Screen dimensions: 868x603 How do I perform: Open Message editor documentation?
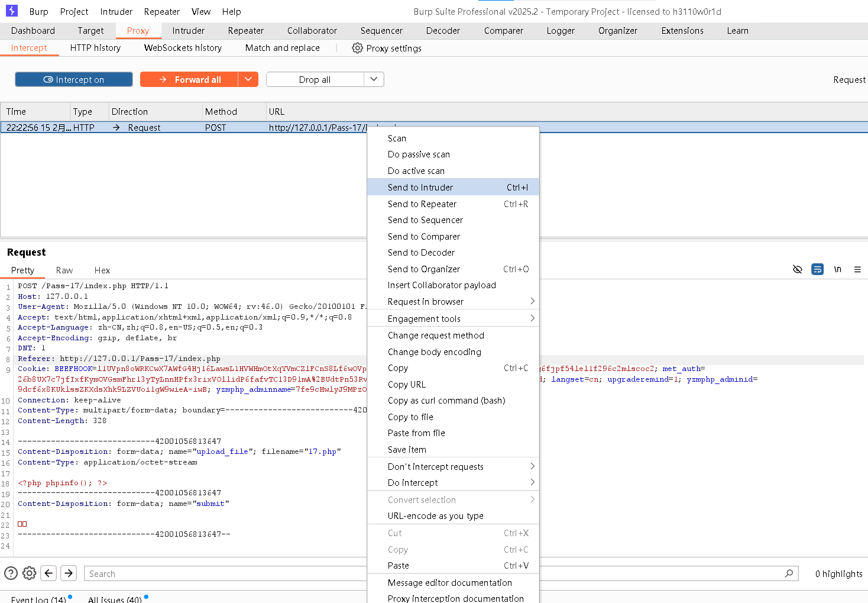click(x=453, y=582)
